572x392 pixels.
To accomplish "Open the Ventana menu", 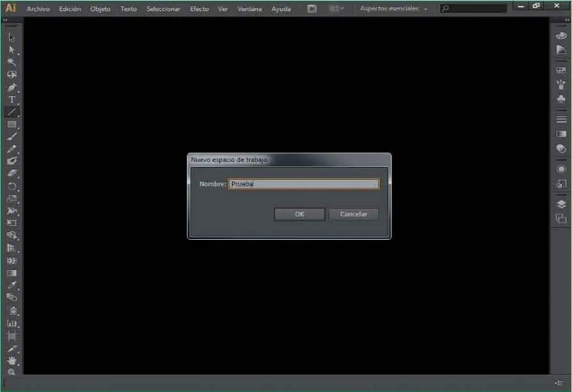I will [x=250, y=9].
